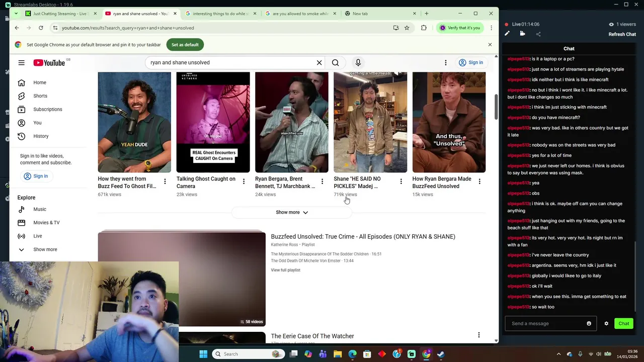This screenshot has width=644, height=362.
Task: Switch to 'are you allowed to smoke while' tab
Action: (300, 14)
